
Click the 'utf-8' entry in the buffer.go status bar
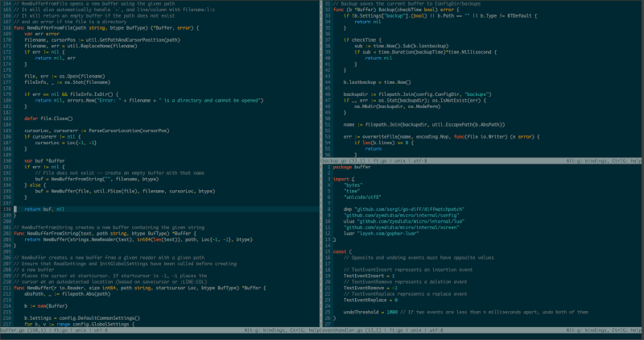pos(101,330)
